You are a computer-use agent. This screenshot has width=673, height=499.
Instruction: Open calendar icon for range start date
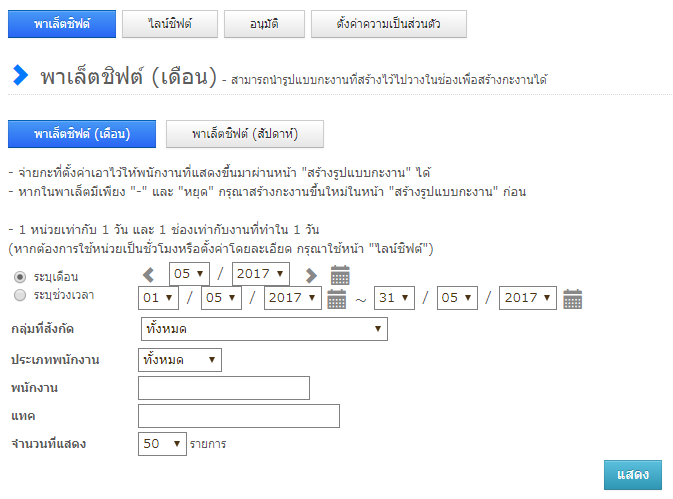(337, 298)
